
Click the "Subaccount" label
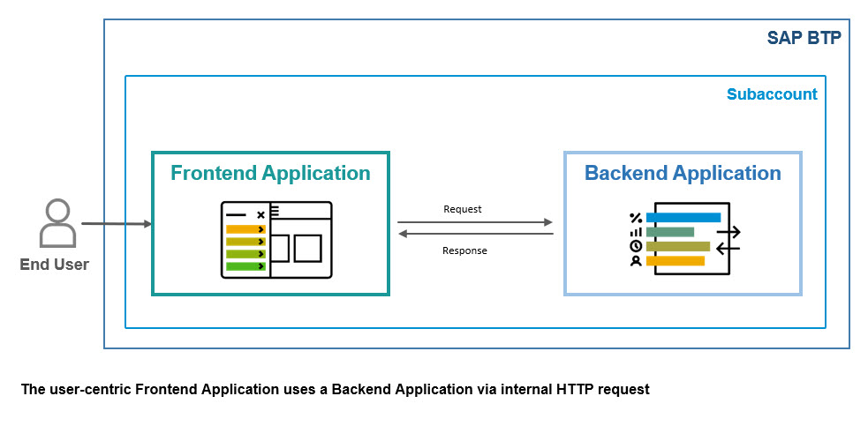pyautogui.click(x=772, y=94)
